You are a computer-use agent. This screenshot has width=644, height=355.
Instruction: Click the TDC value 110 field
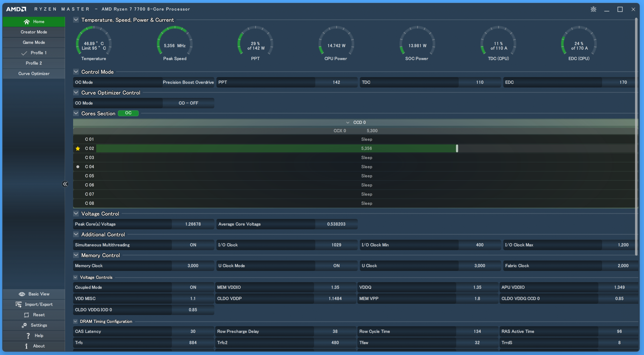pyautogui.click(x=480, y=82)
